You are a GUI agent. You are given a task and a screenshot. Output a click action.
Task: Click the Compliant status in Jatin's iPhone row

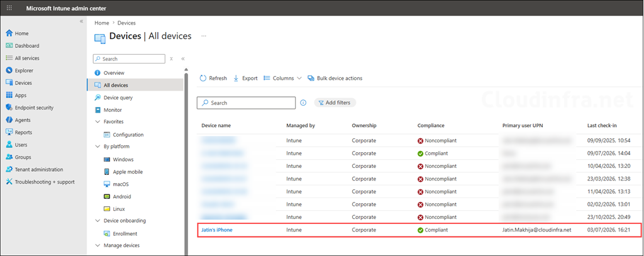pyautogui.click(x=433, y=230)
